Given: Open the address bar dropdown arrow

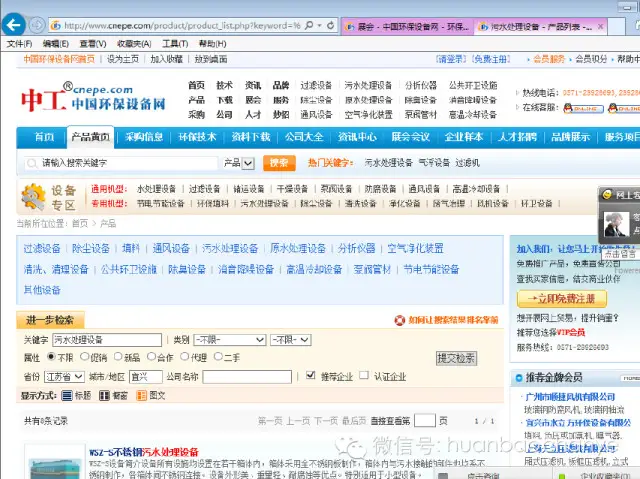Looking at the screenshot, I should pyautogui.click(x=320, y=25).
